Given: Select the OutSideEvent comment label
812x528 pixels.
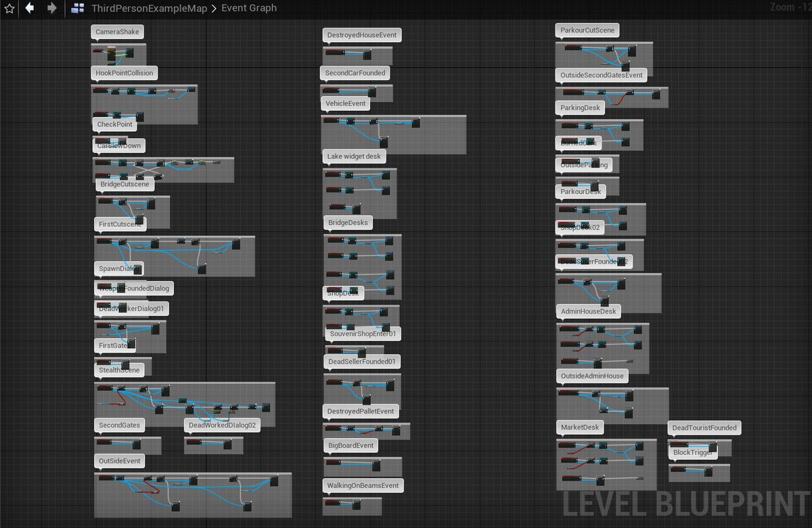Looking at the screenshot, I should point(120,461).
